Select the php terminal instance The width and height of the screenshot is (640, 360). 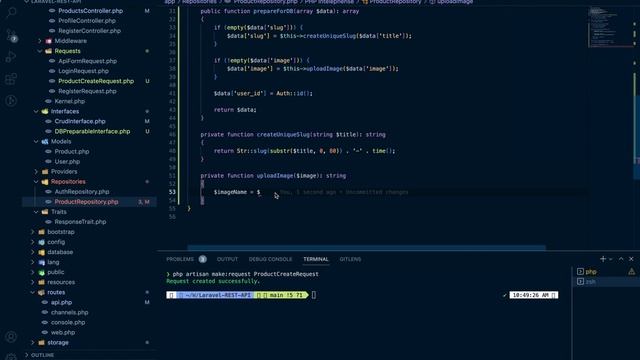click(x=591, y=271)
